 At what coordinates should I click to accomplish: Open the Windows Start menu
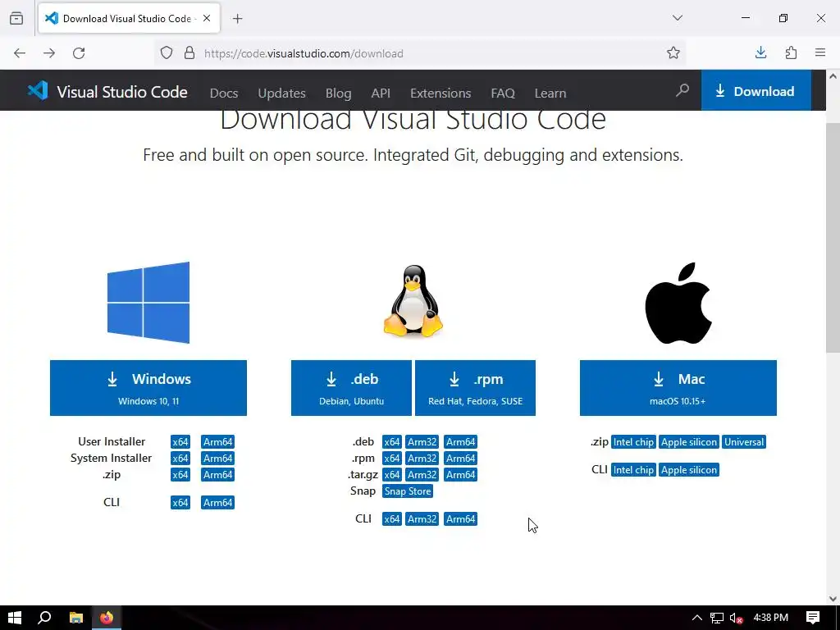click(15, 618)
